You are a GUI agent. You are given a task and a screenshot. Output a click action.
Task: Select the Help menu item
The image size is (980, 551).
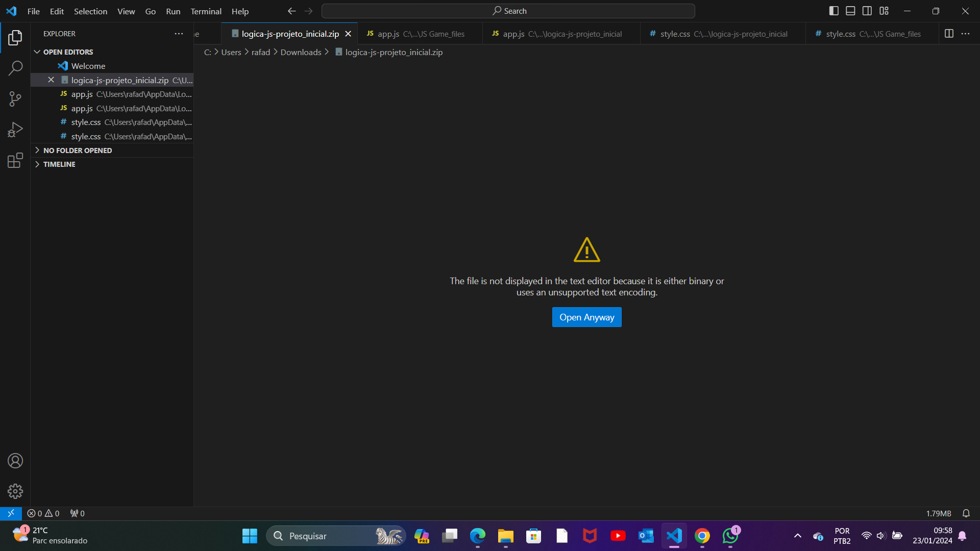(240, 11)
